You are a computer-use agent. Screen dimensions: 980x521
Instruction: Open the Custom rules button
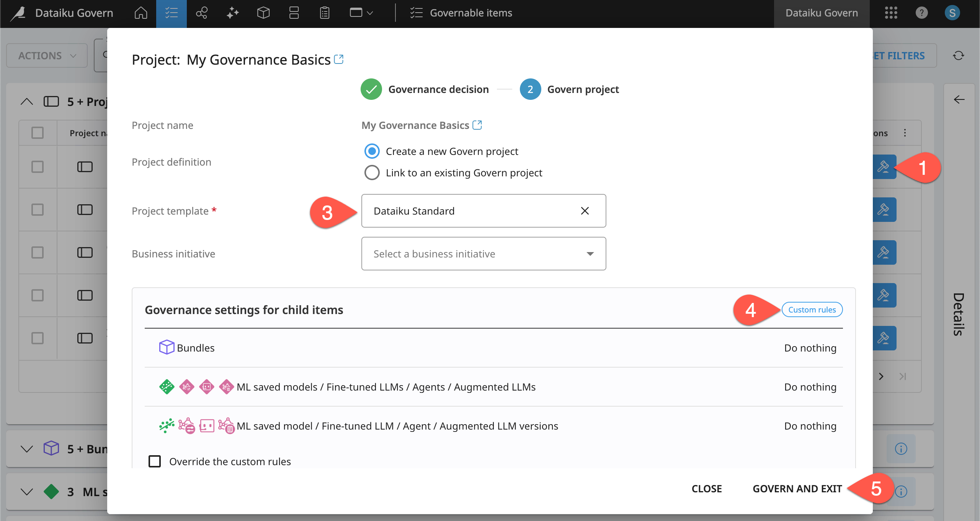point(812,309)
